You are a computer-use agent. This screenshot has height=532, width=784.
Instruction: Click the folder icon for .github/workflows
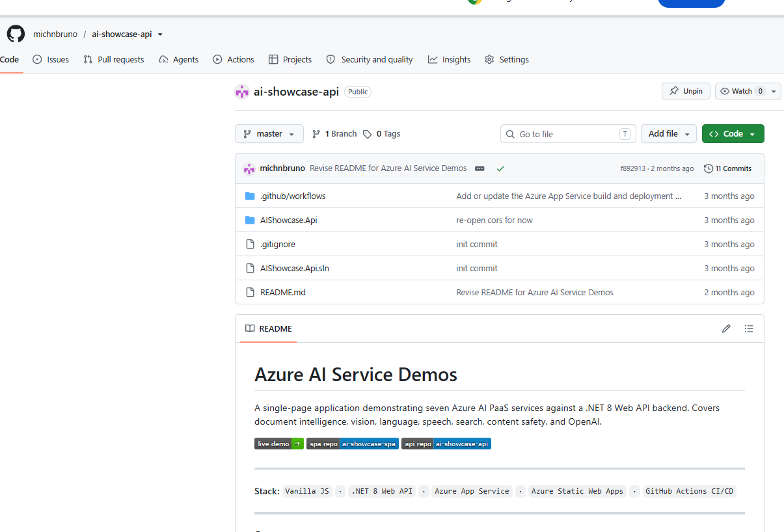point(250,196)
